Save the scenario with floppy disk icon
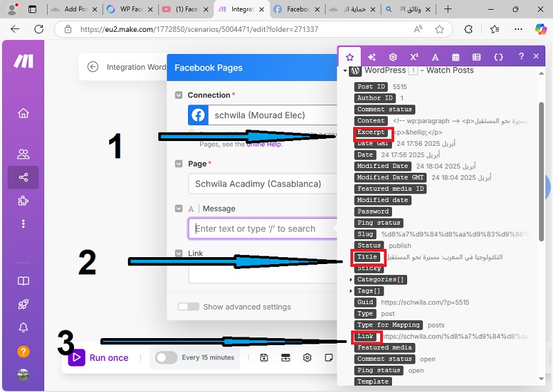 [264, 357]
